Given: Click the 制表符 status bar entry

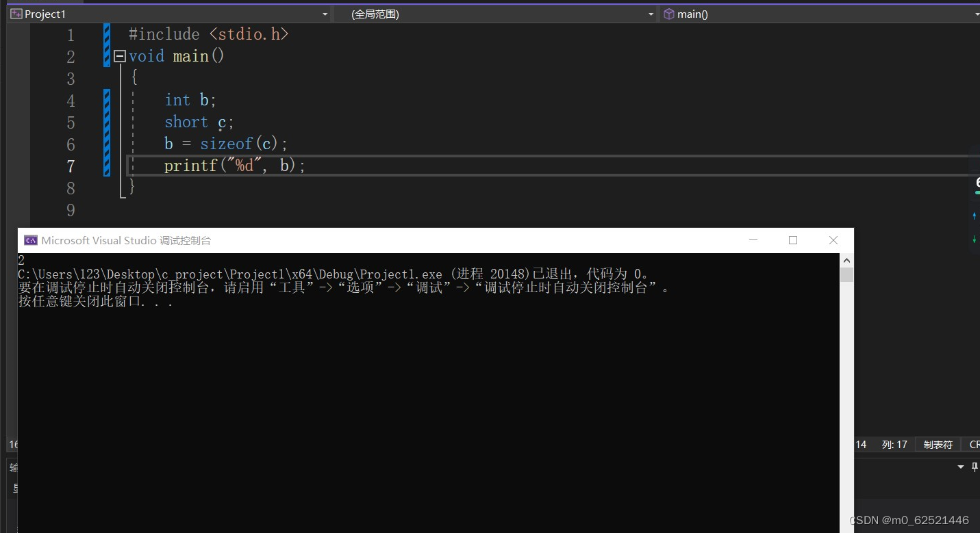Looking at the screenshot, I should [x=938, y=445].
